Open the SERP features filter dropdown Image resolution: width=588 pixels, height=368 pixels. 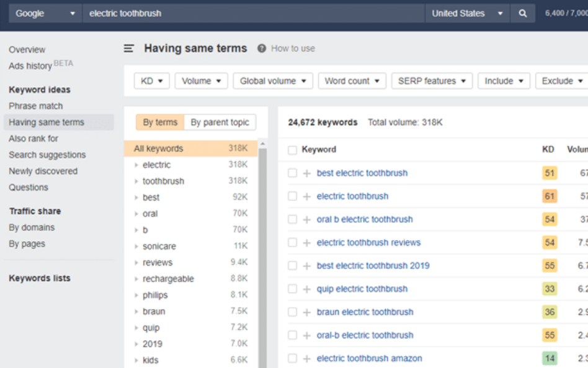(x=432, y=81)
